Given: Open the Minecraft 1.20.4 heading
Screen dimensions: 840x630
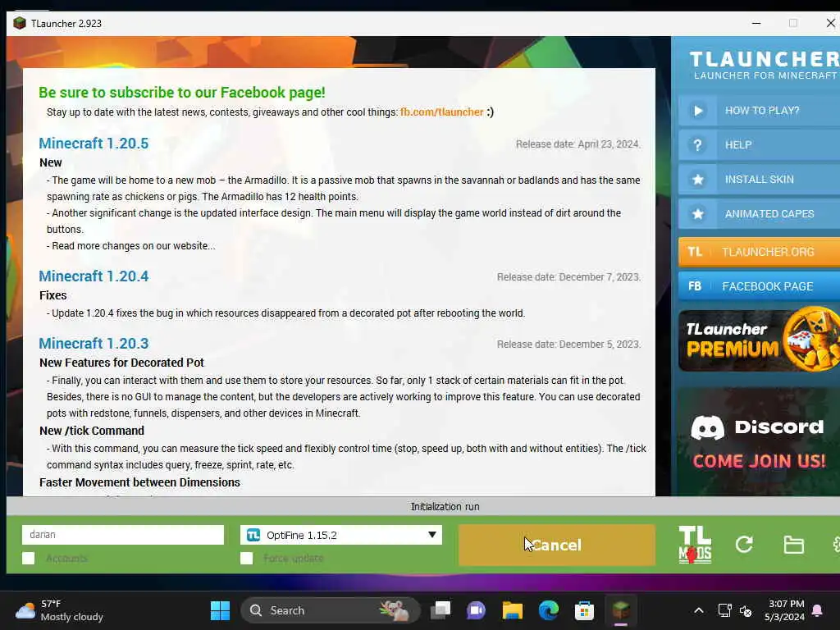Looking at the screenshot, I should 94,276.
